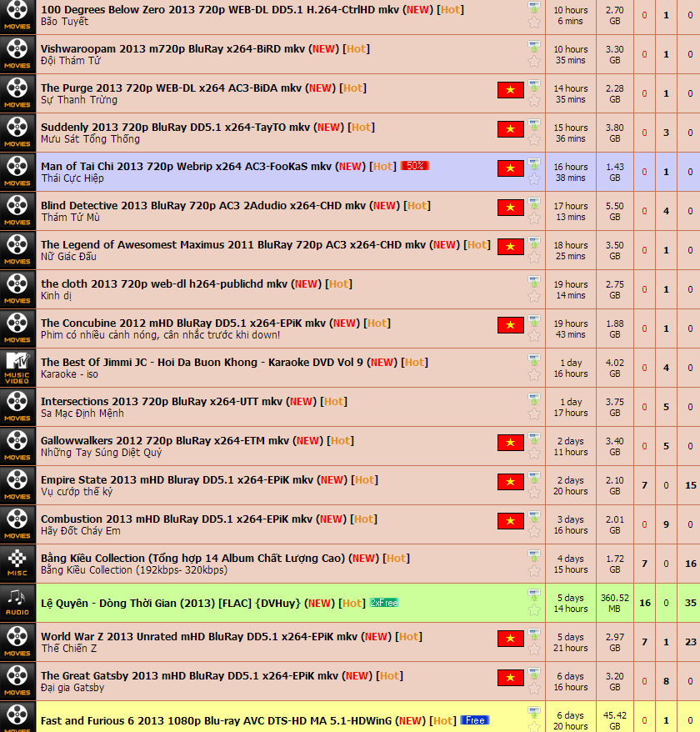Click the download icon for Lệ Quyên FLAC album

coord(534,594)
